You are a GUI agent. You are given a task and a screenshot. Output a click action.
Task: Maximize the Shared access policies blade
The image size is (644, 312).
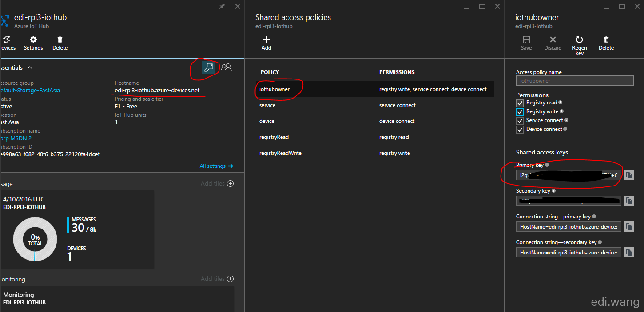tap(482, 6)
